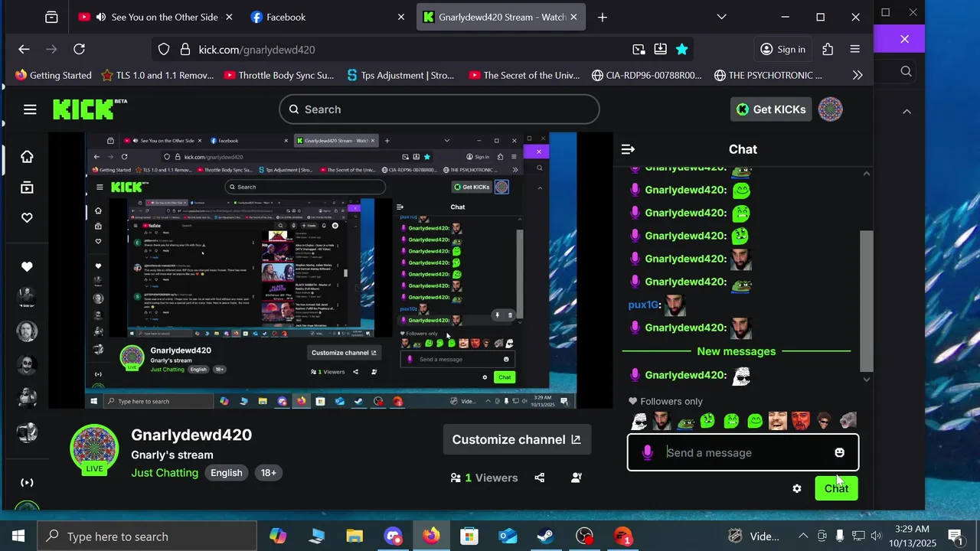Open the Home icon in Kick sidebar
Image resolution: width=980 pixels, height=551 pixels.
point(27,157)
